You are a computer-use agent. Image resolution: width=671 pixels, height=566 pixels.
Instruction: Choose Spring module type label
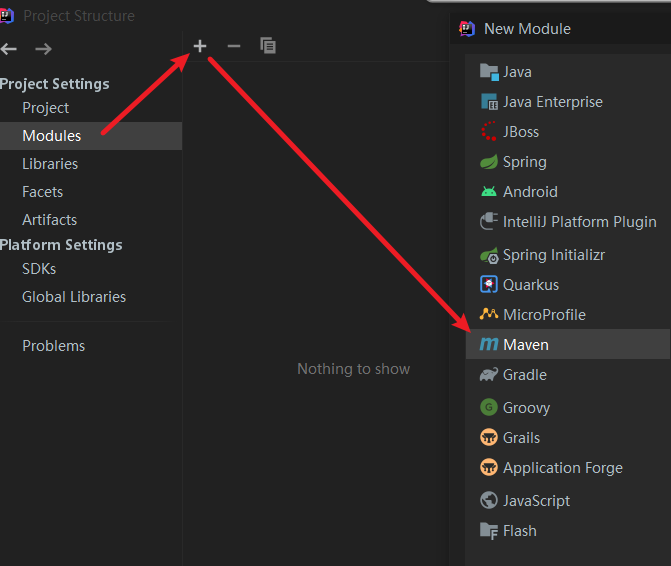pyautogui.click(x=525, y=162)
